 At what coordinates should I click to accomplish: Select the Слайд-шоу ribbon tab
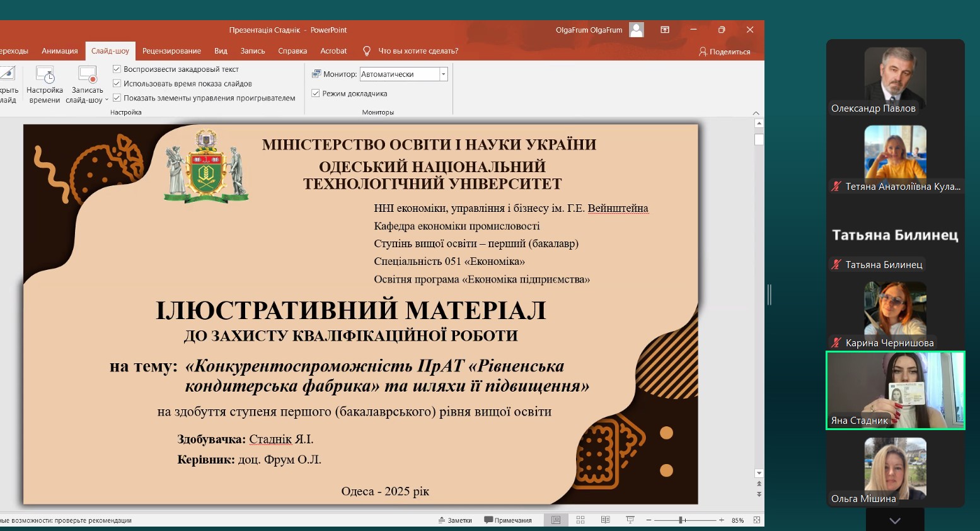click(110, 51)
